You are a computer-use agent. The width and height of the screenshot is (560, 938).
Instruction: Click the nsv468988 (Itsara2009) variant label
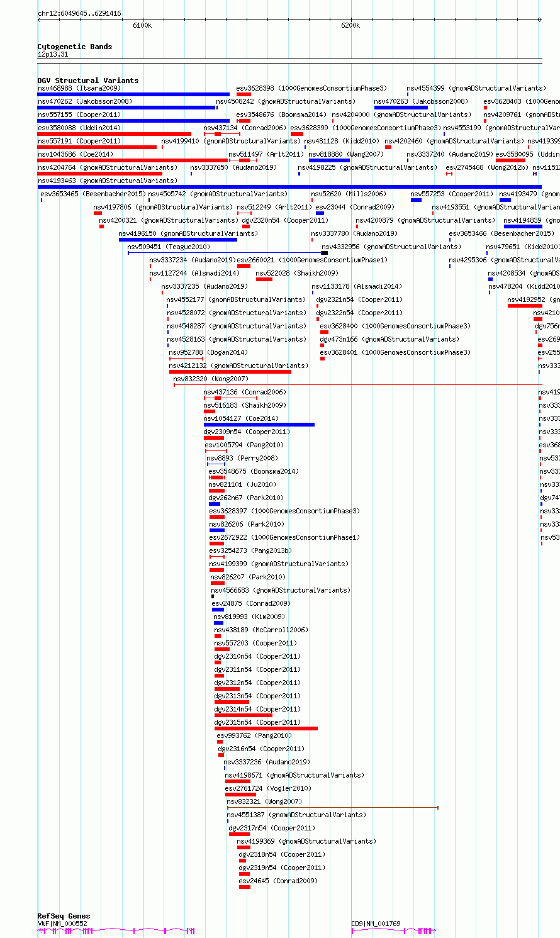(79, 88)
